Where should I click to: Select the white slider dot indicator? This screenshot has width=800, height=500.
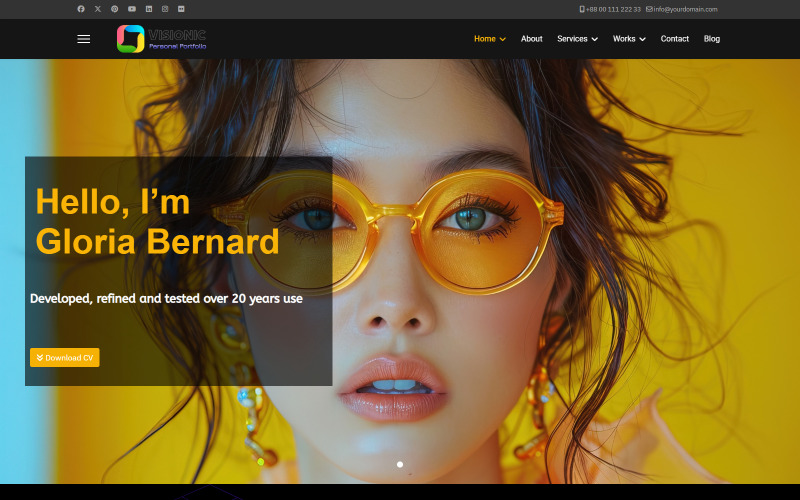(400, 464)
